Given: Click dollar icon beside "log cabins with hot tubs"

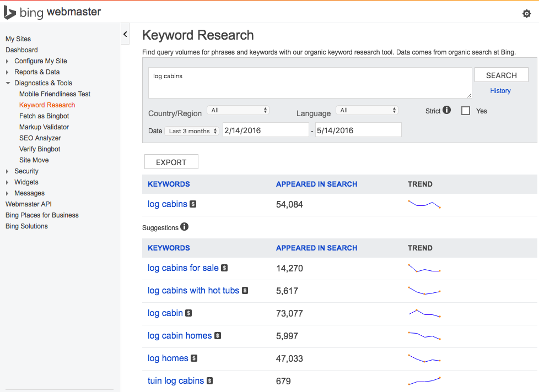Looking at the screenshot, I should [x=245, y=291].
